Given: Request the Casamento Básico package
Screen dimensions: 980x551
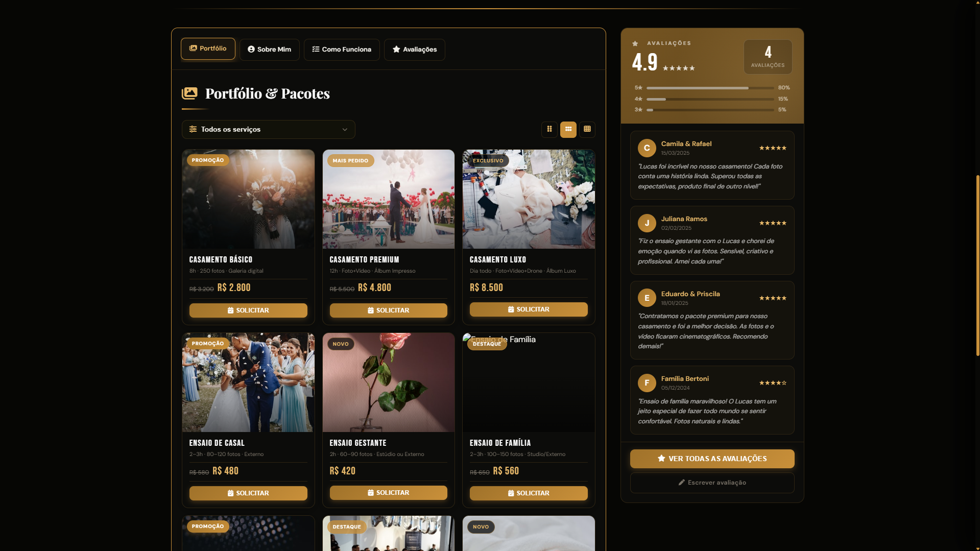Looking at the screenshot, I should (248, 310).
